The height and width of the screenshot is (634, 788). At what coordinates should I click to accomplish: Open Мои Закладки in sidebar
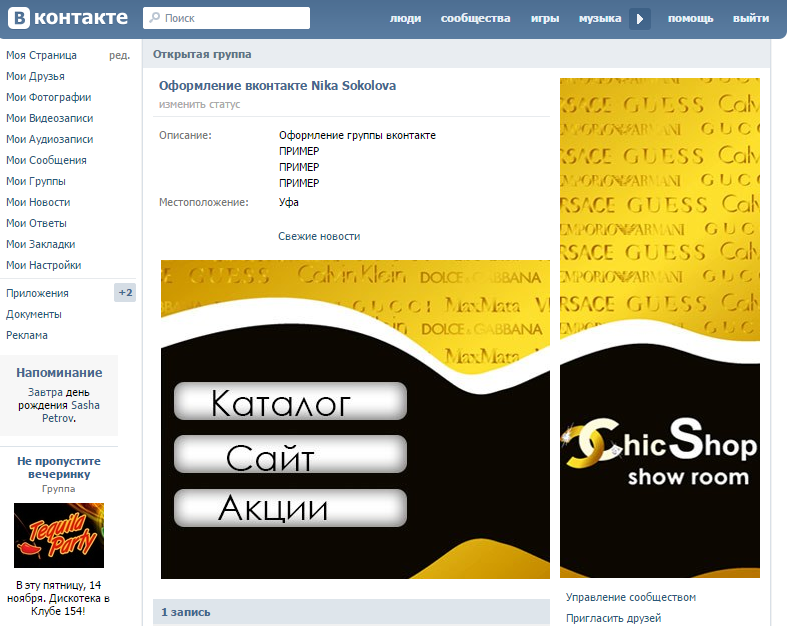point(41,245)
